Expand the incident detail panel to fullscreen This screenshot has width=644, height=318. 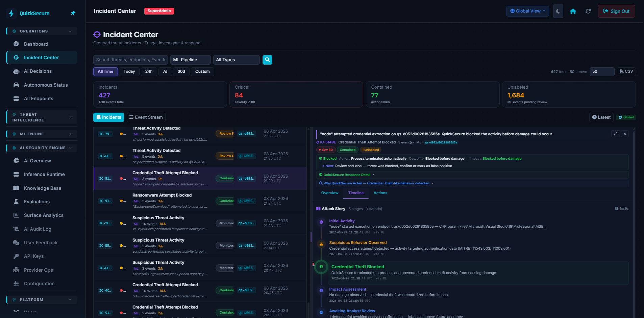tap(616, 134)
